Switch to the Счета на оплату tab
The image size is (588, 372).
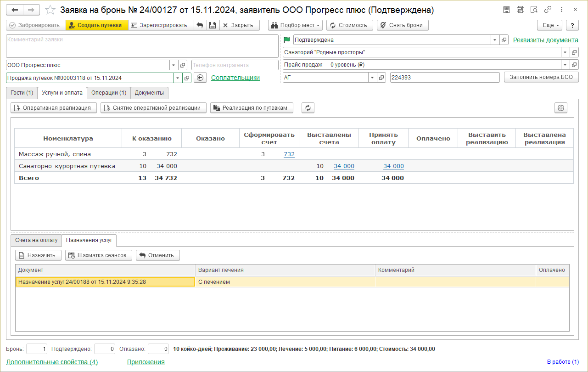pos(36,240)
